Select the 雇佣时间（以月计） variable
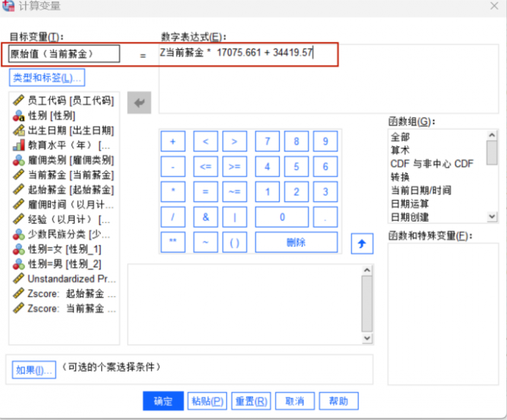 pyautogui.click(x=63, y=204)
